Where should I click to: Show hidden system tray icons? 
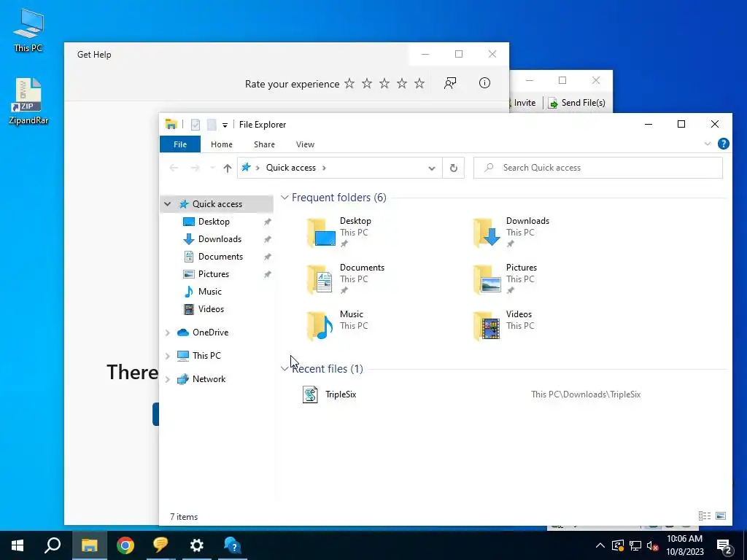(x=600, y=545)
